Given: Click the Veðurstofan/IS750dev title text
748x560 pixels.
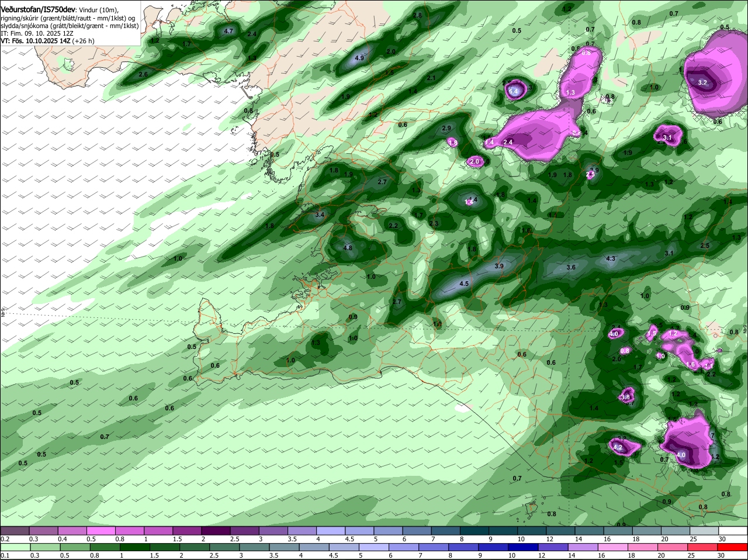Looking at the screenshot, I should 38,9.
